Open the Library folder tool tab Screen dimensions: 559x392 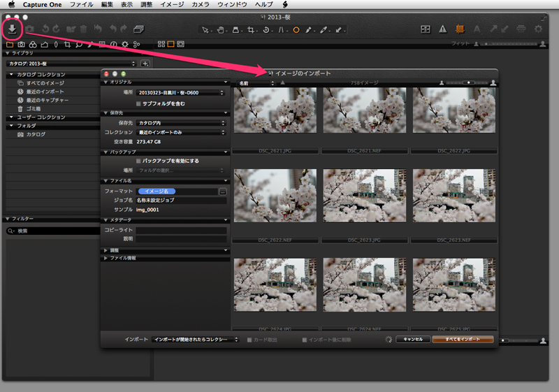click(10, 44)
